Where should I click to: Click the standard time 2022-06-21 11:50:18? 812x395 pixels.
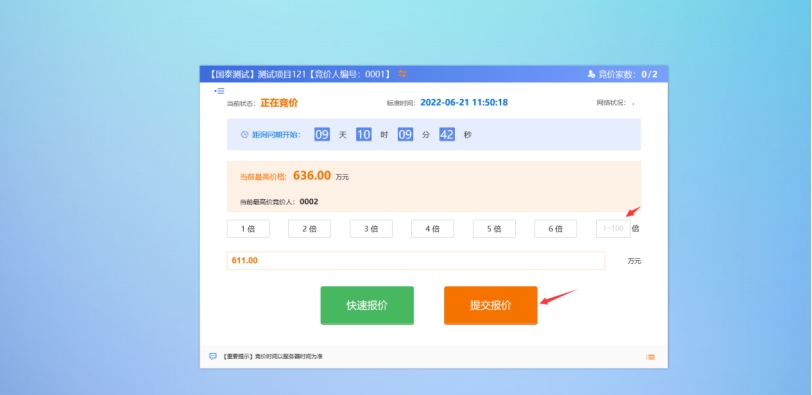464,103
